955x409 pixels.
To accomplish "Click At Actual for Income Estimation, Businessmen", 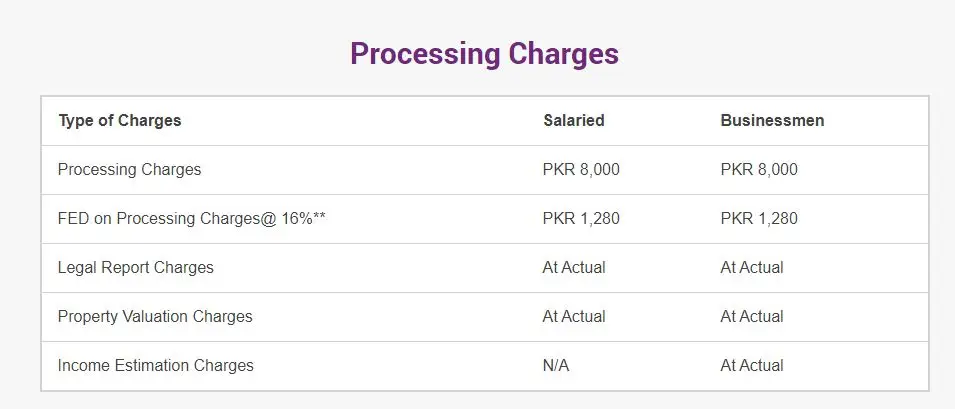I will [752, 366].
